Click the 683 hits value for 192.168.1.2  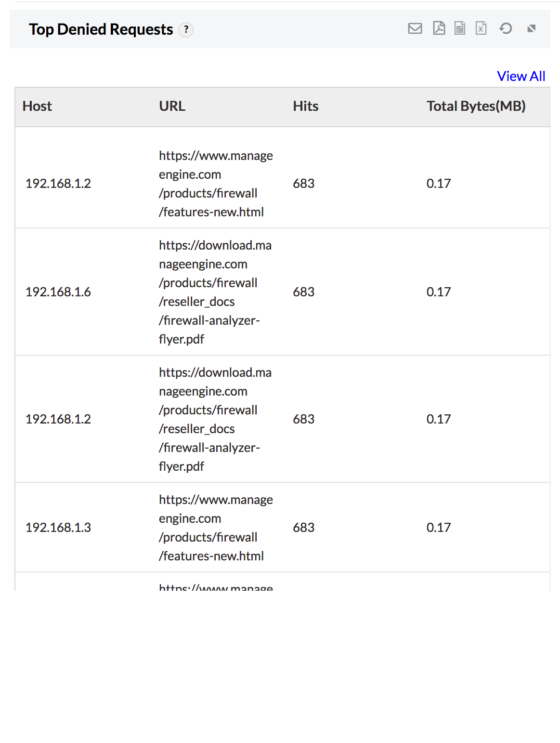tap(304, 183)
